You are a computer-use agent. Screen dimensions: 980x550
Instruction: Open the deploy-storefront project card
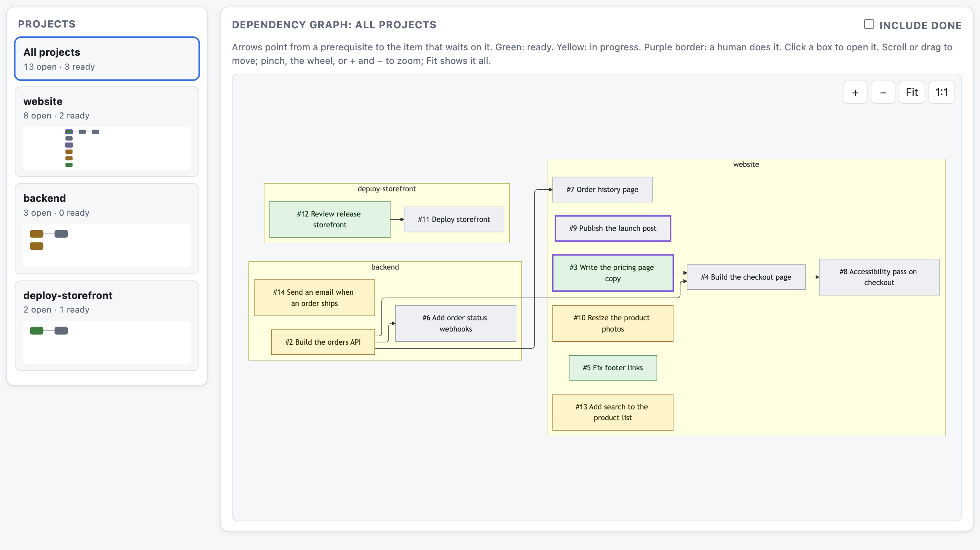(107, 326)
